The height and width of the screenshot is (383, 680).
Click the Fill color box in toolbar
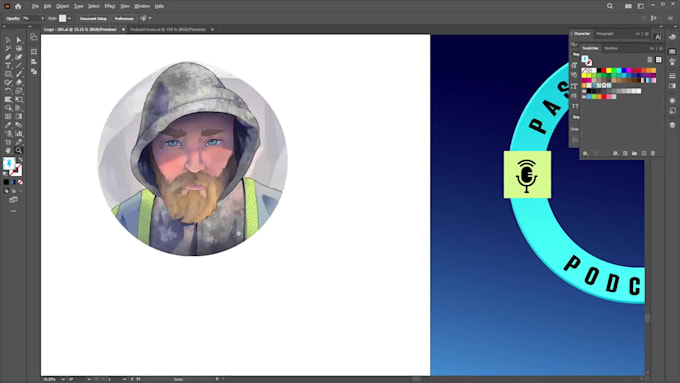click(9, 164)
